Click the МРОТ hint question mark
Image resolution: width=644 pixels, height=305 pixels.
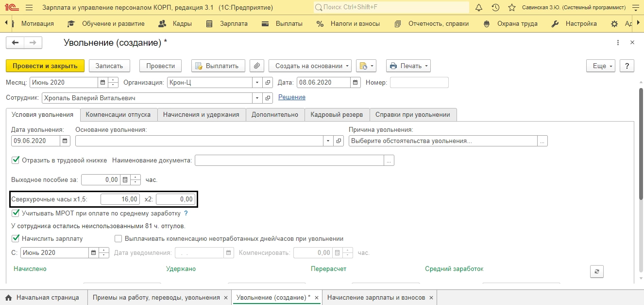[186, 213]
